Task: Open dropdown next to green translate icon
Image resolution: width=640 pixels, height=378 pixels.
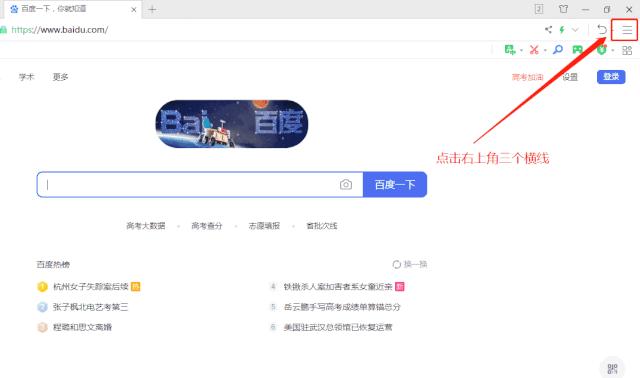Action: pos(521,50)
